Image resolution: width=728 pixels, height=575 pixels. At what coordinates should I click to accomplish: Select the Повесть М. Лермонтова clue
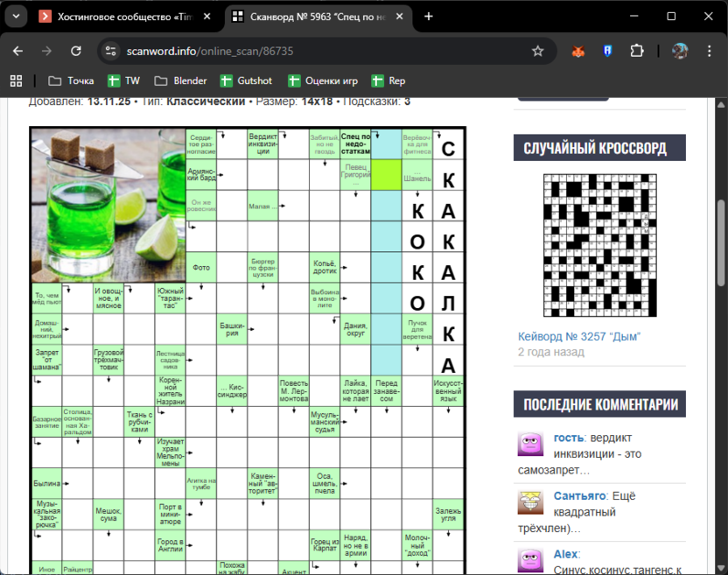293,391
